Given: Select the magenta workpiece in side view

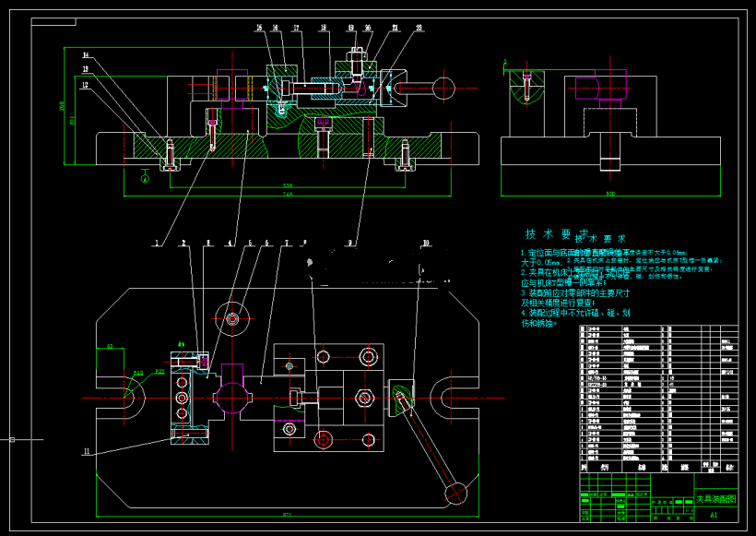Looking at the screenshot, I should coord(601,89).
